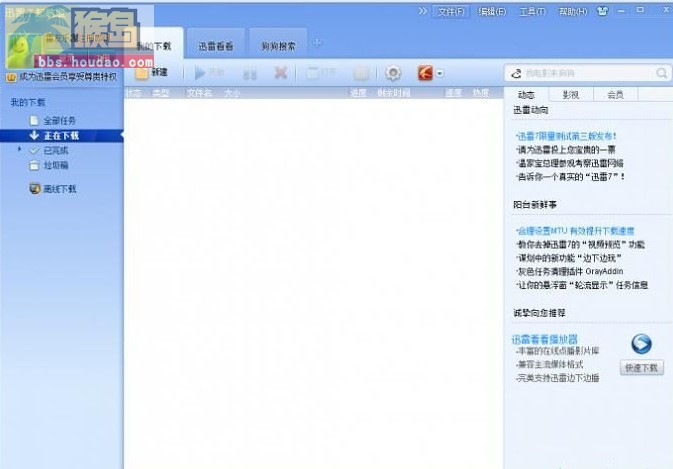Open link 温家宝总理参观考察迅雷网络
This screenshot has height=469, width=673.
570,163
